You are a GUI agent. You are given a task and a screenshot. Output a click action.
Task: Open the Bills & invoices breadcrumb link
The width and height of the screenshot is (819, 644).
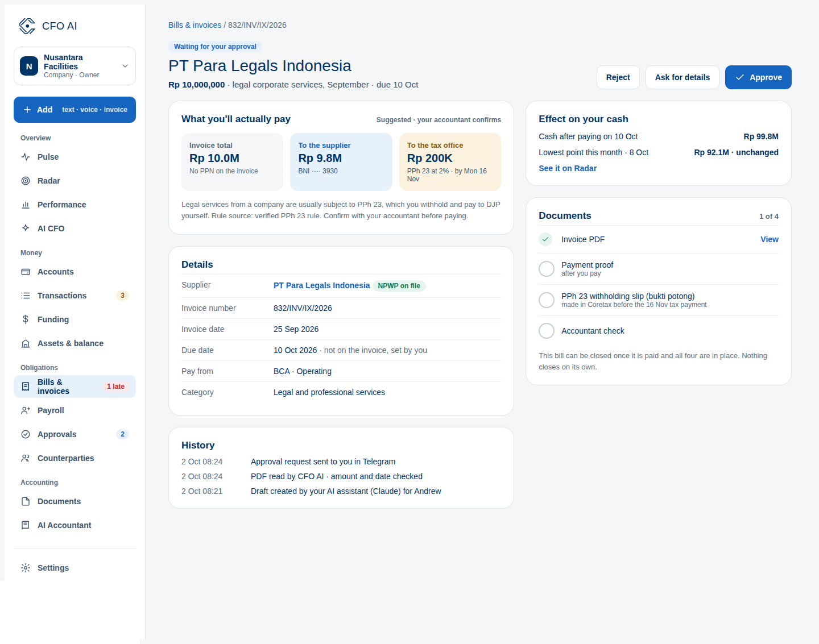click(x=195, y=25)
